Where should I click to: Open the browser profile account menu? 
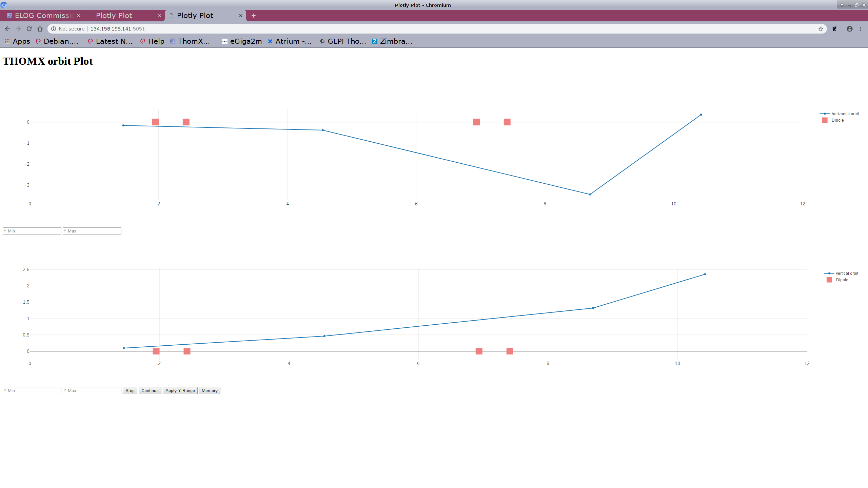pos(849,29)
